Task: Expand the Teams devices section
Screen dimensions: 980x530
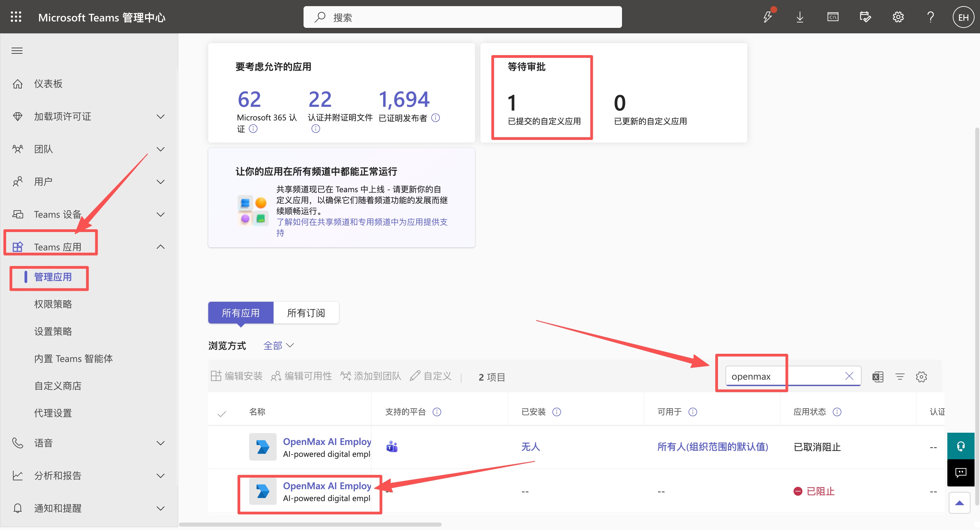Action: click(161, 214)
